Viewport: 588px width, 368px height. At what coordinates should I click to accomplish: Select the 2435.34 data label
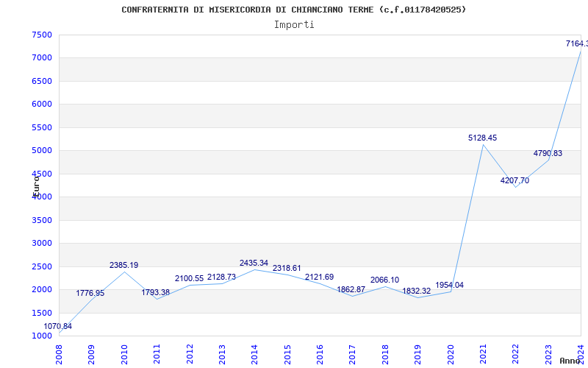254,263
